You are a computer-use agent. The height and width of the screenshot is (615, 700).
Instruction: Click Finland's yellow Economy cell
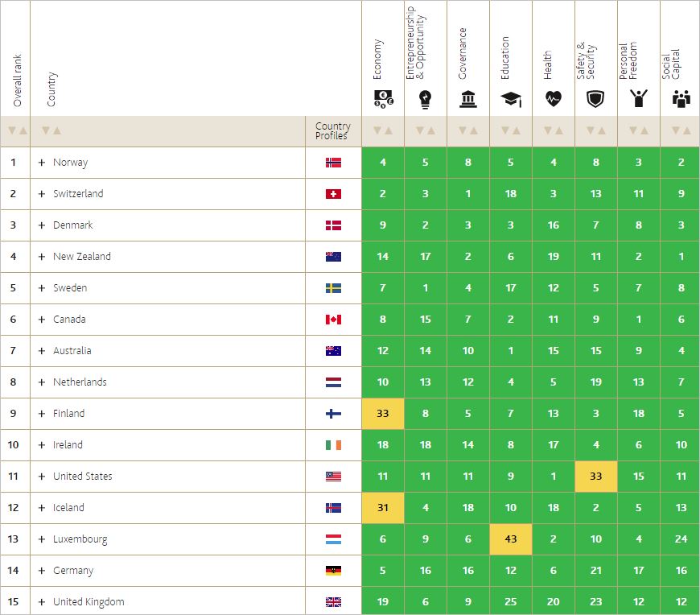(x=383, y=414)
